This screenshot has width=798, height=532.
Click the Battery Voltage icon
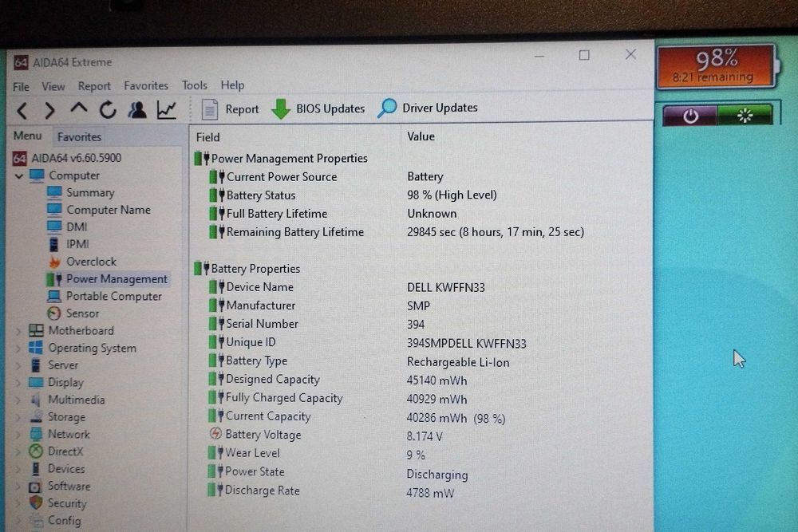point(215,434)
